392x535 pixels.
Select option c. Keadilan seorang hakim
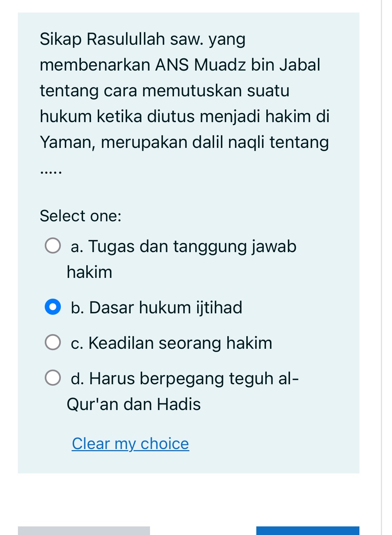click(x=53, y=342)
